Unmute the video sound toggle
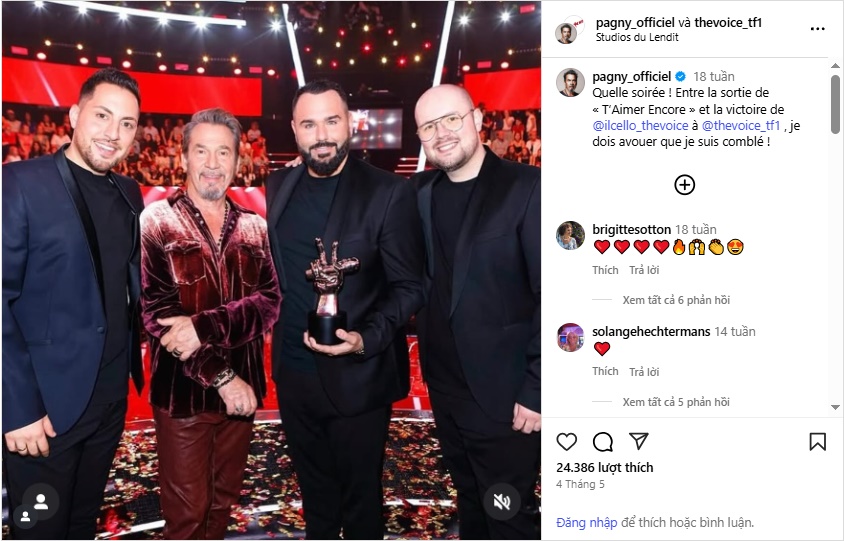The width and height of the screenshot is (844, 541). 502,502
